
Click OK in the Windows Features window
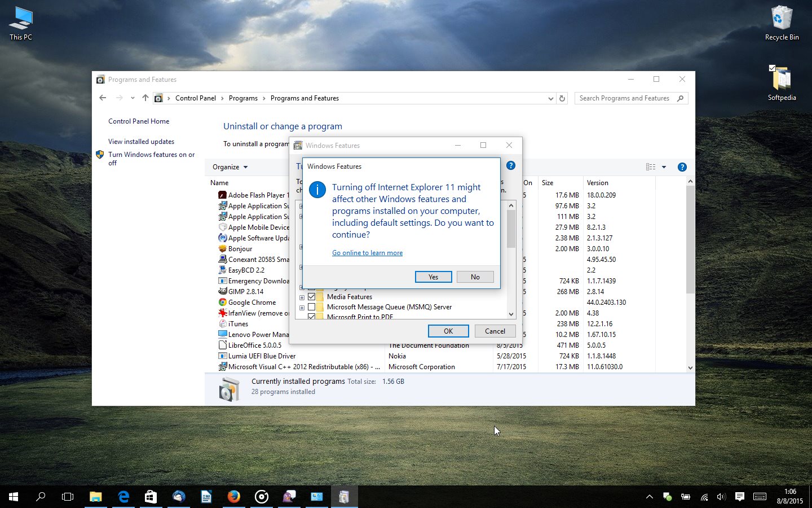pyautogui.click(x=448, y=331)
